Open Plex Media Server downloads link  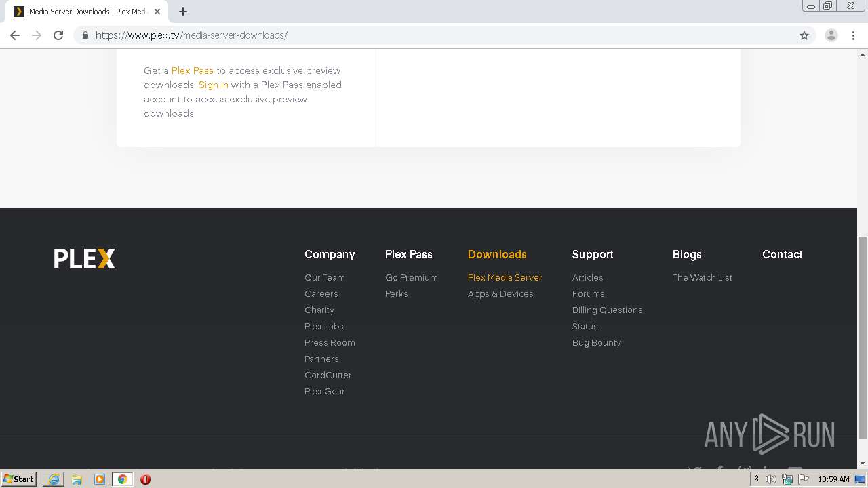pos(505,277)
